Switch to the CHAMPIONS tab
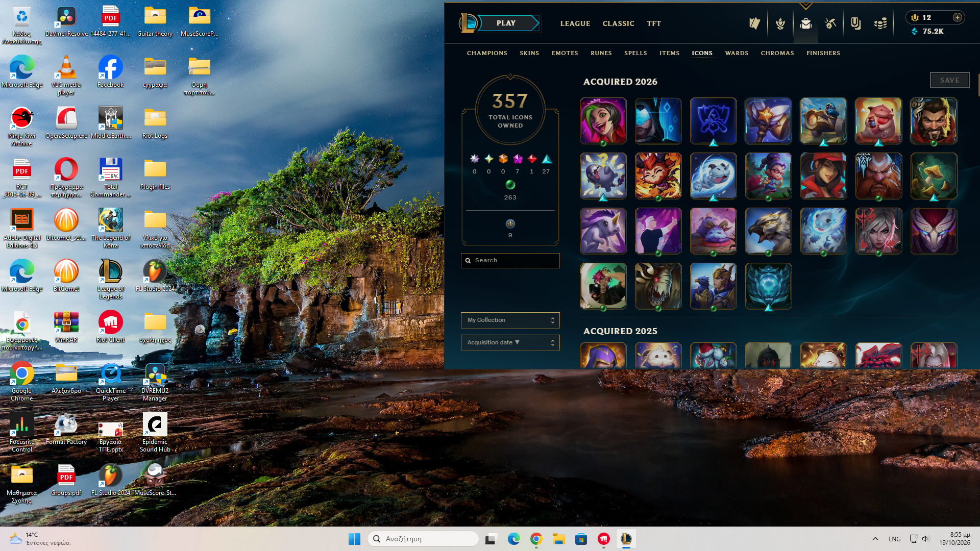The image size is (980, 551). click(x=487, y=53)
